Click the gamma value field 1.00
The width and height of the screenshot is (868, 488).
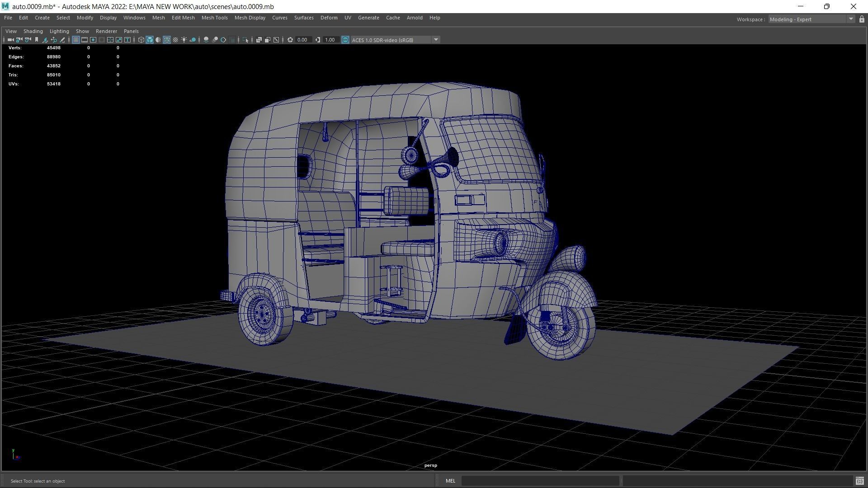pyautogui.click(x=331, y=40)
